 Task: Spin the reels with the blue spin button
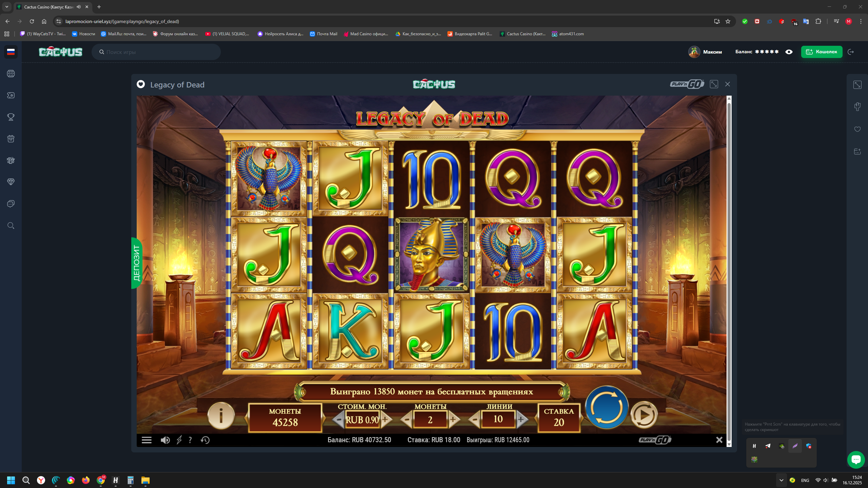pos(606,407)
